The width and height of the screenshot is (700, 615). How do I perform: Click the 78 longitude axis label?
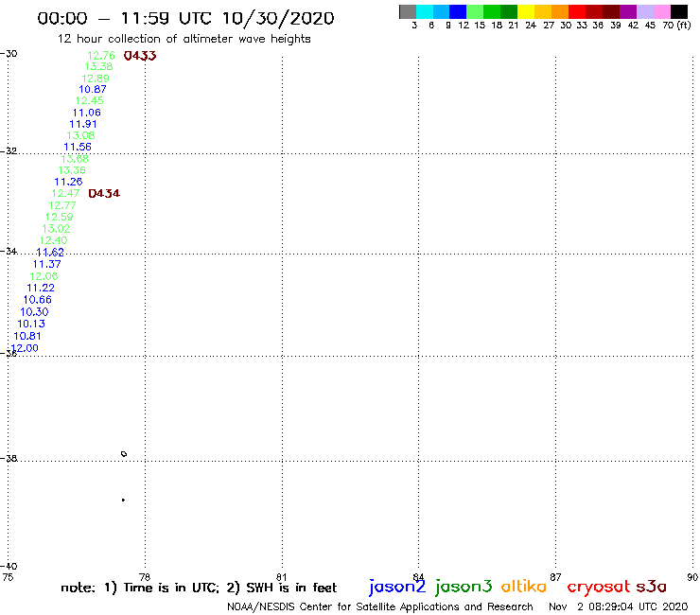(x=145, y=577)
